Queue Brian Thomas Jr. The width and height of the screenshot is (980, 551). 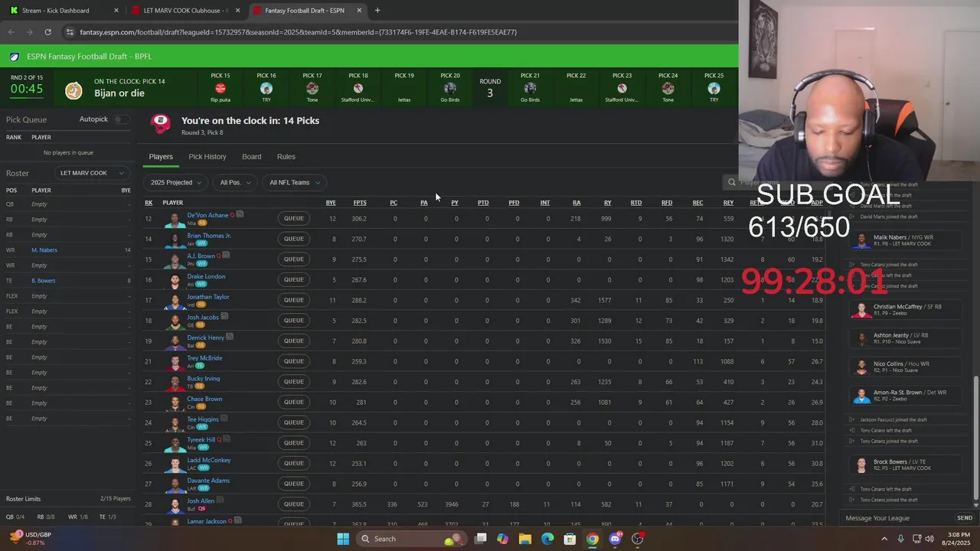(x=294, y=239)
